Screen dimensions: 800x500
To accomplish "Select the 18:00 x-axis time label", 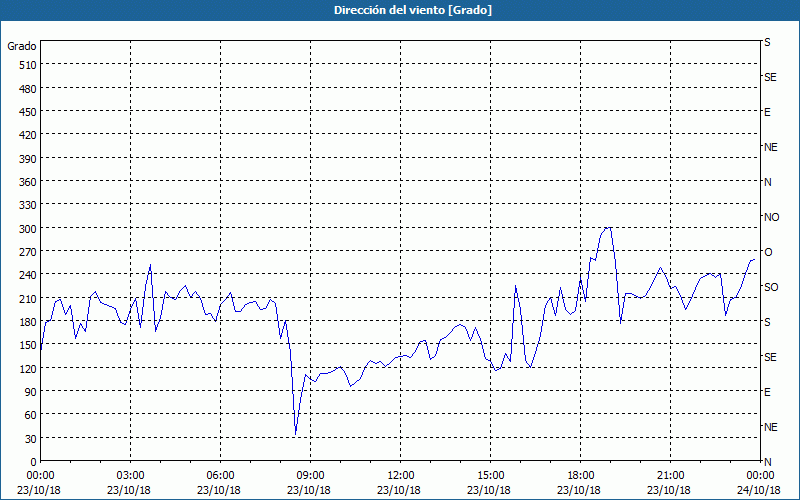I will pos(580,476).
